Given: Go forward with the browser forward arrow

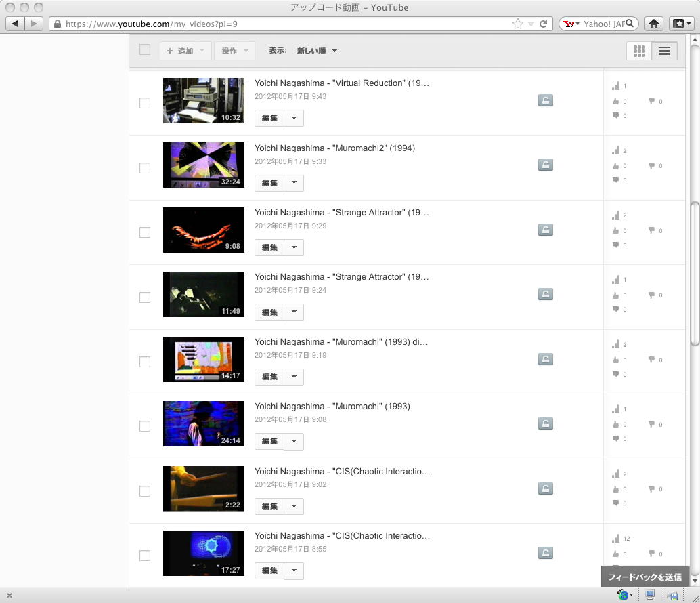Looking at the screenshot, I should [x=33, y=24].
